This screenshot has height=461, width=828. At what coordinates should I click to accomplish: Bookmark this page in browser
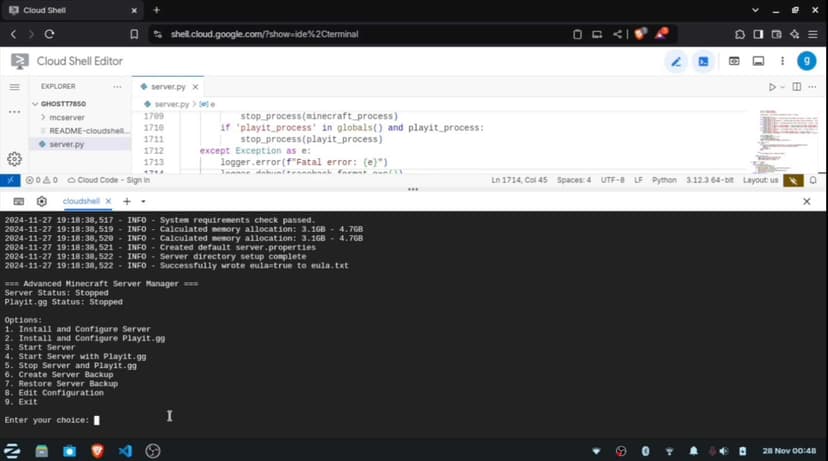click(134, 34)
